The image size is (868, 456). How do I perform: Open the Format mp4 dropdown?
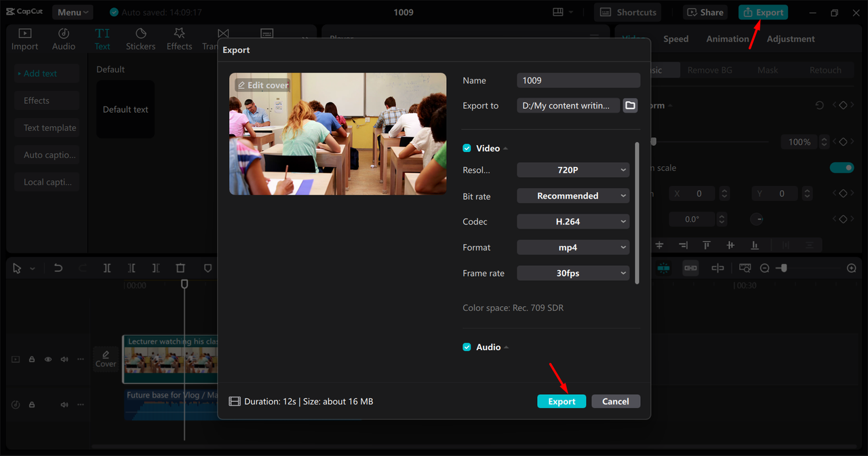tap(573, 247)
